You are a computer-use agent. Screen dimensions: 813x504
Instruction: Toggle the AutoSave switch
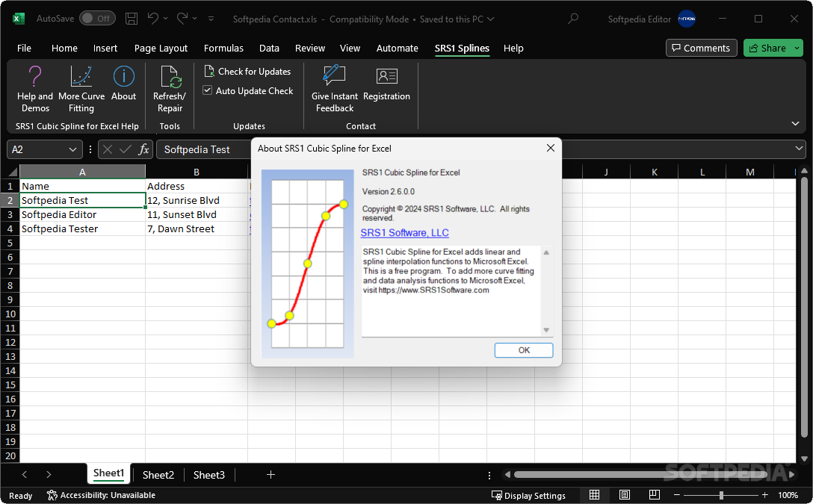(97, 19)
